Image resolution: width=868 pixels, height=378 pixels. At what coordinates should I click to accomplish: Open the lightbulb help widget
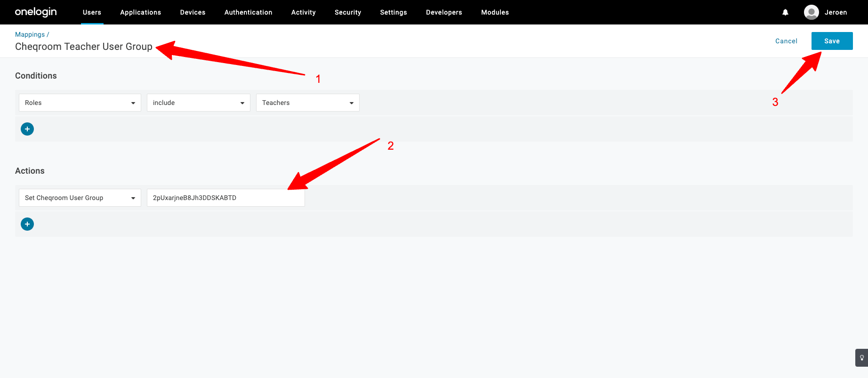(x=861, y=358)
